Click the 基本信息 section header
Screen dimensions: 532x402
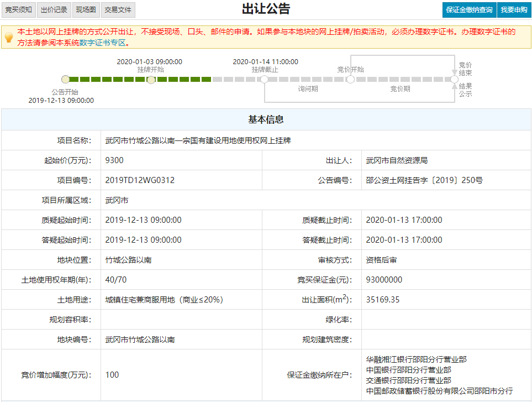266,119
